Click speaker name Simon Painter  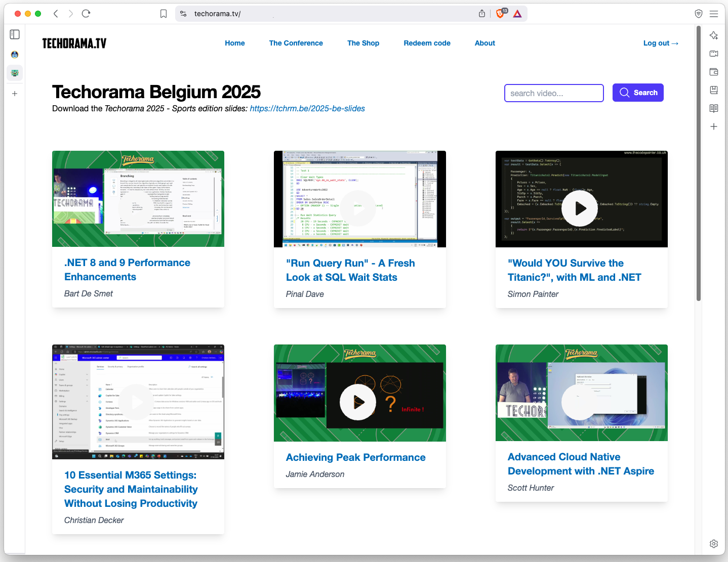point(533,294)
